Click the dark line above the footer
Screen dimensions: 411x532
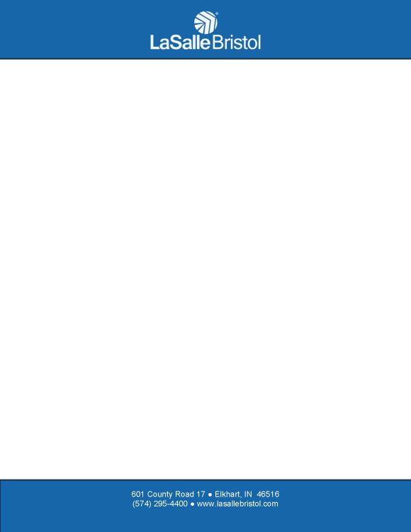(205, 480)
